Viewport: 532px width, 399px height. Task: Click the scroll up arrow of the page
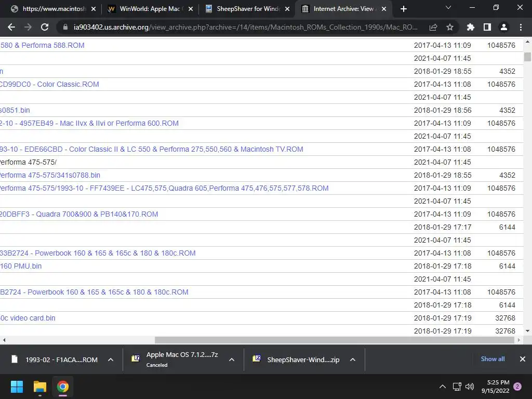pyautogui.click(x=527, y=42)
